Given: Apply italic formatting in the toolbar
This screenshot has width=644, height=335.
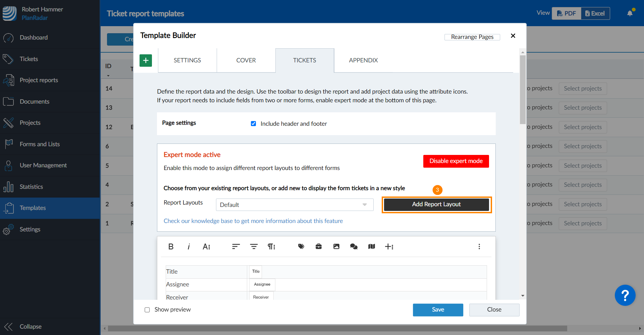Looking at the screenshot, I should 189,247.
